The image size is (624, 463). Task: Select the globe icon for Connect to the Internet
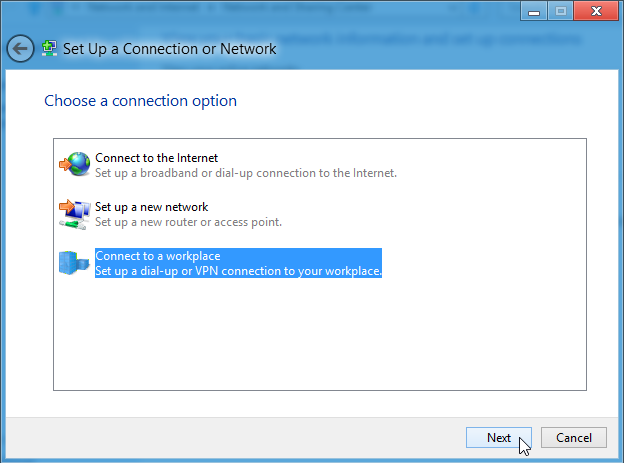[74, 164]
